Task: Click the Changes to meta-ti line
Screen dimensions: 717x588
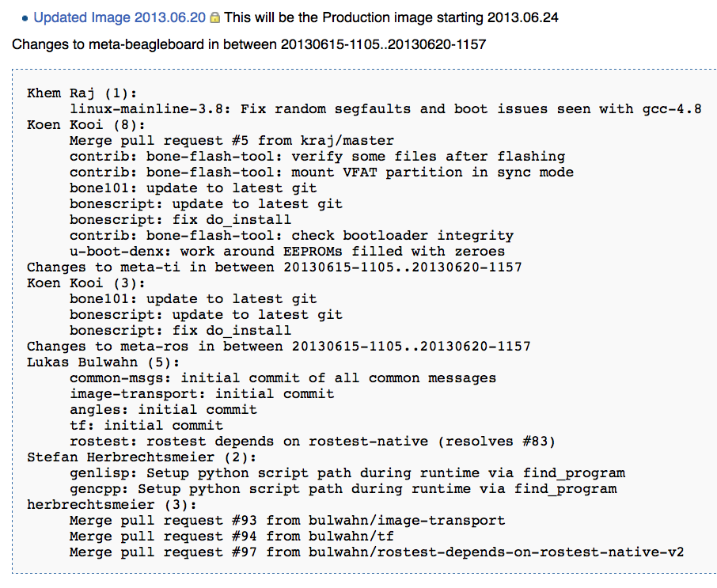Action: pos(274,267)
